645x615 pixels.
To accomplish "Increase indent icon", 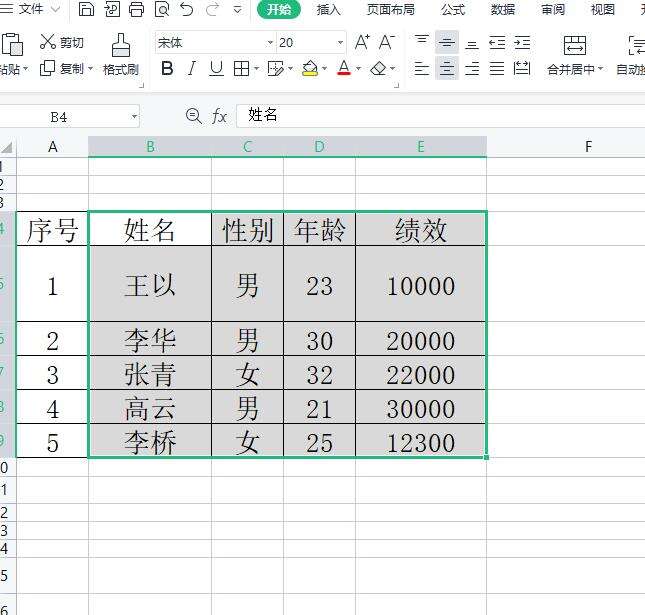I will (522, 43).
